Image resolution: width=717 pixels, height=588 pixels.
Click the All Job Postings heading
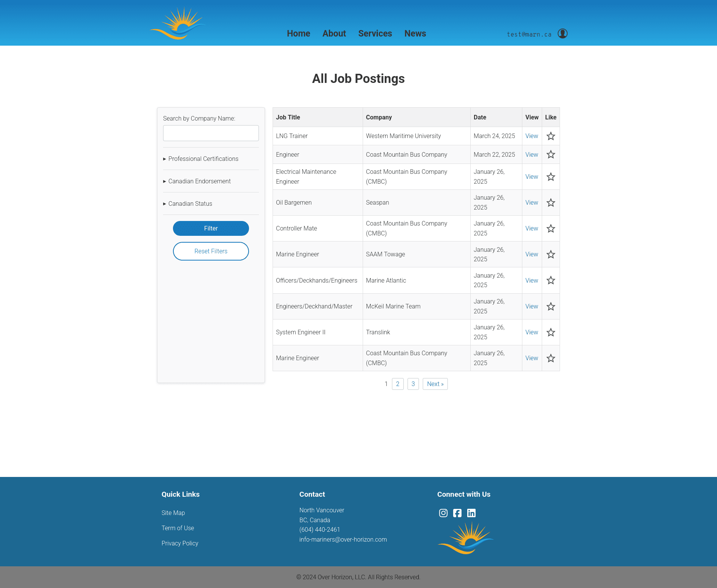(x=358, y=79)
